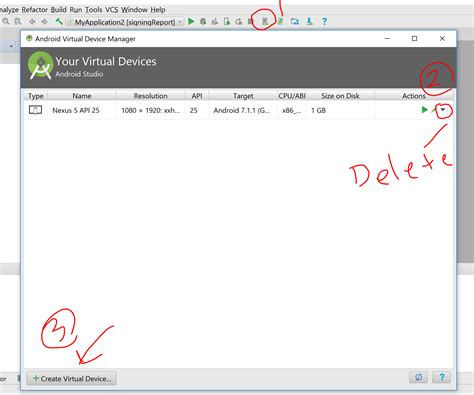Click the Create Virtual Device button
This screenshot has width=474, height=395.
coord(72,379)
